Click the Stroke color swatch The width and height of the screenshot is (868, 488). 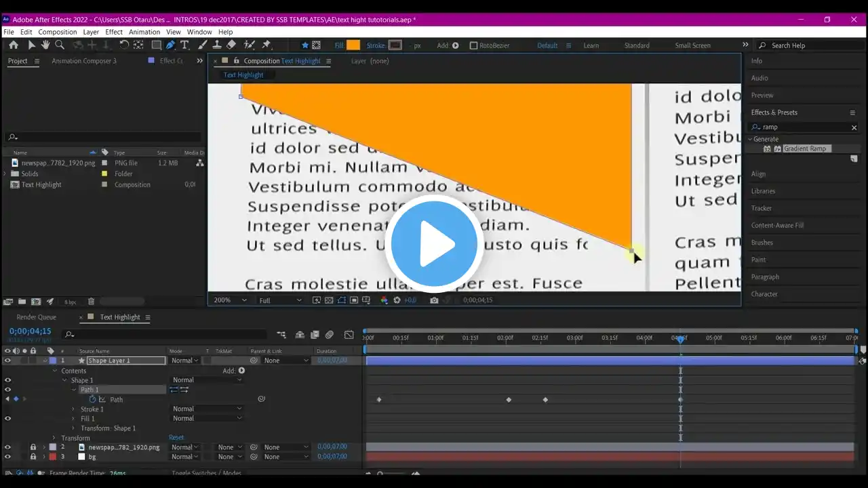pos(395,45)
